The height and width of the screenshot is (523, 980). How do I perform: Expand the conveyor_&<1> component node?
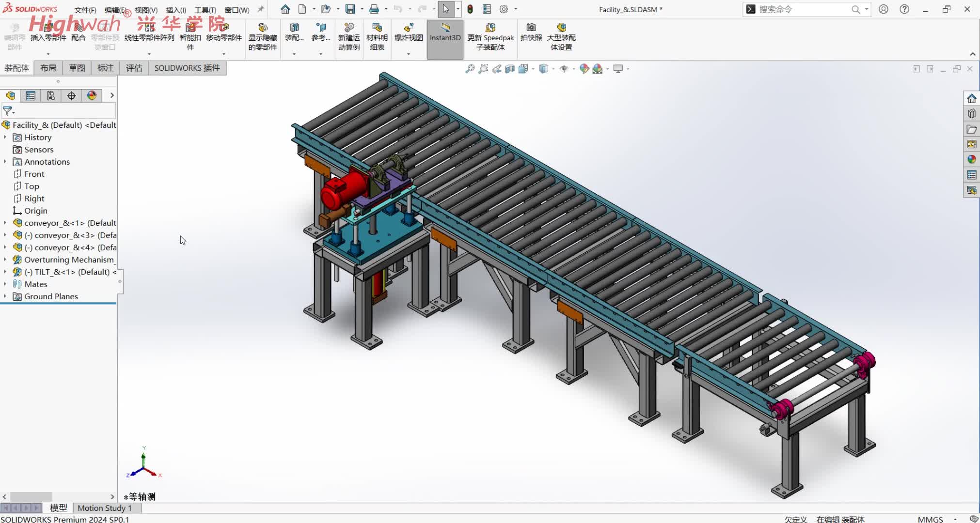5,223
